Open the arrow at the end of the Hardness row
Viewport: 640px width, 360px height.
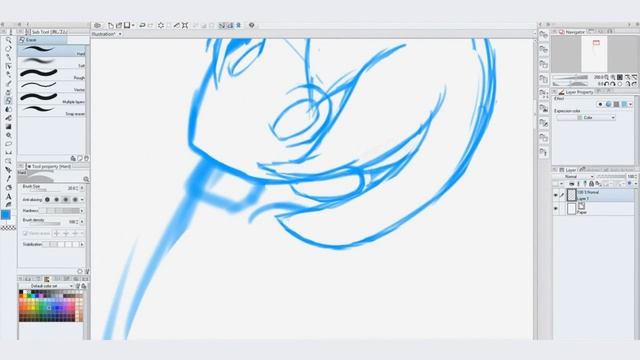[82, 211]
